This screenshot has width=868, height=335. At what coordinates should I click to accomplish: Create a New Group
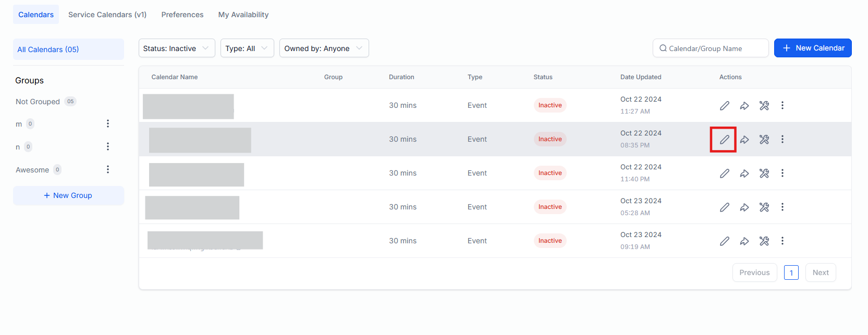pos(68,195)
